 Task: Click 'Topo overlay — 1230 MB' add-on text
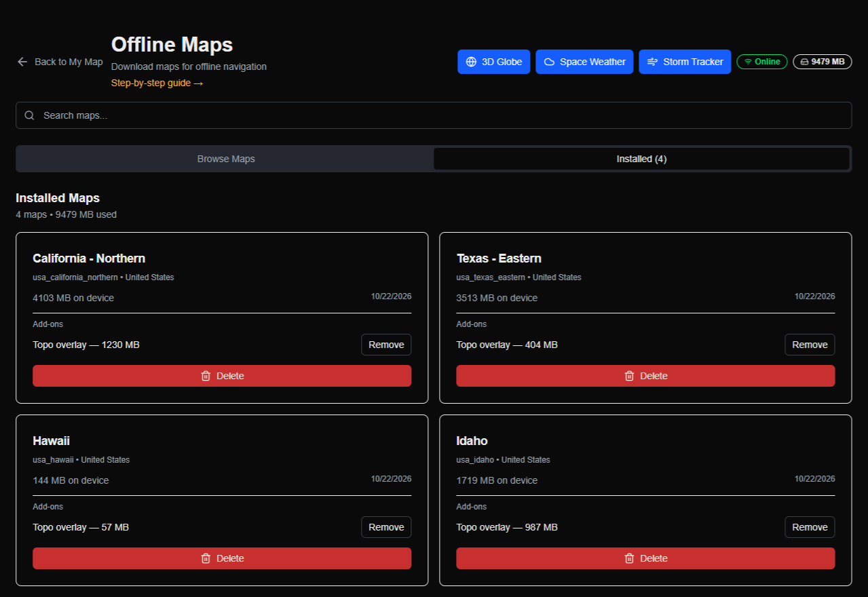click(86, 345)
